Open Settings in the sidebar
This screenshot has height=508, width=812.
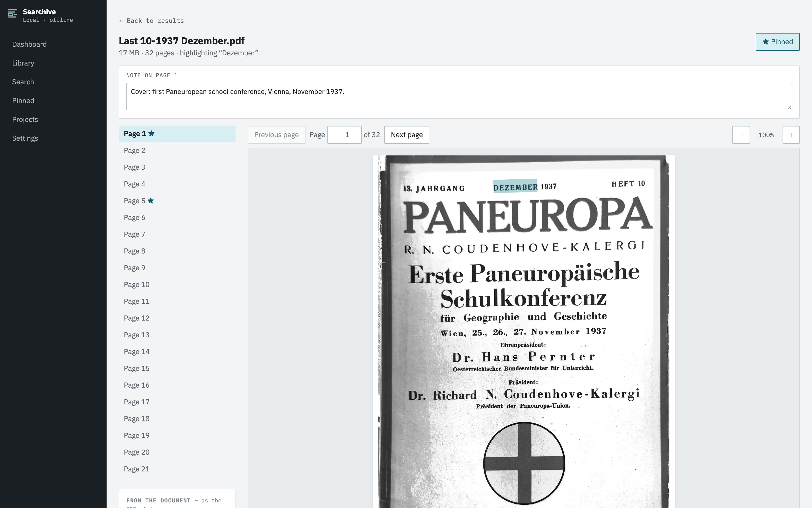25,138
